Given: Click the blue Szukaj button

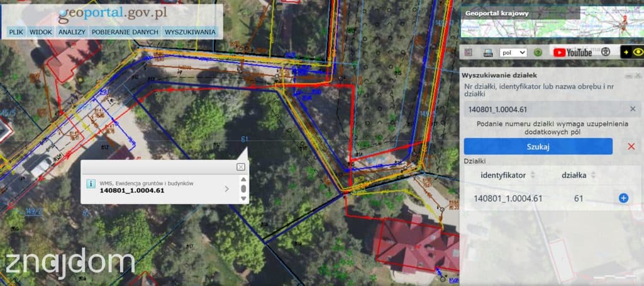Looking at the screenshot, I should click(538, 147).
